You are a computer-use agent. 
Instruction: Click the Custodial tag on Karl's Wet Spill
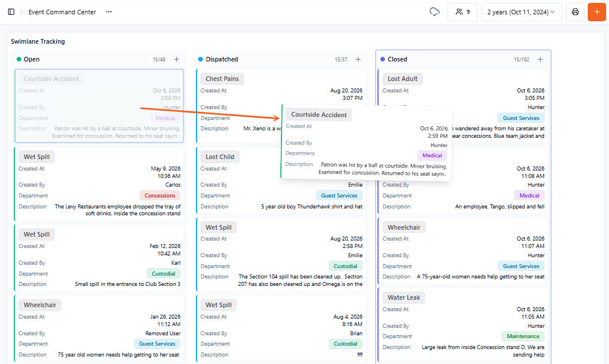point(164,274)
